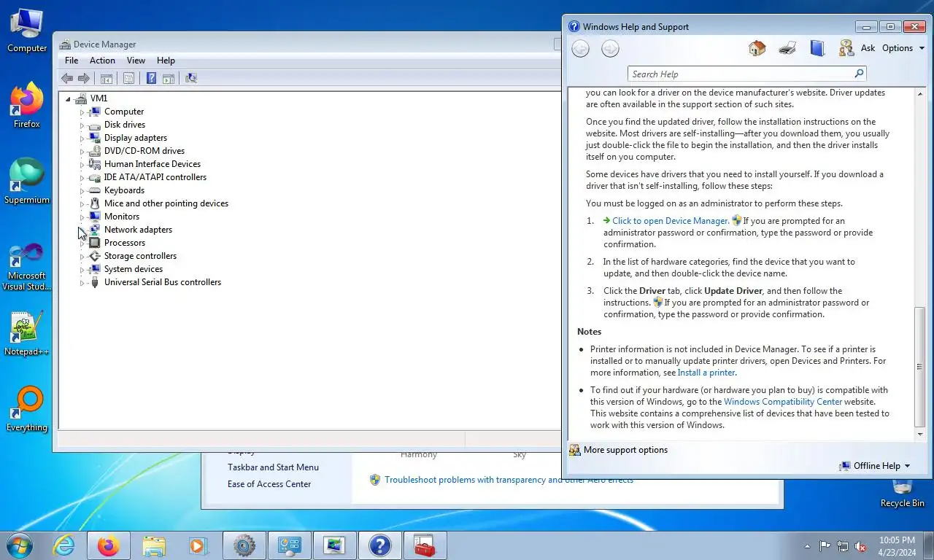Screen dimensions: 934x560
Task: Select Everything desktop shortcut
Action: pos(27,410)
